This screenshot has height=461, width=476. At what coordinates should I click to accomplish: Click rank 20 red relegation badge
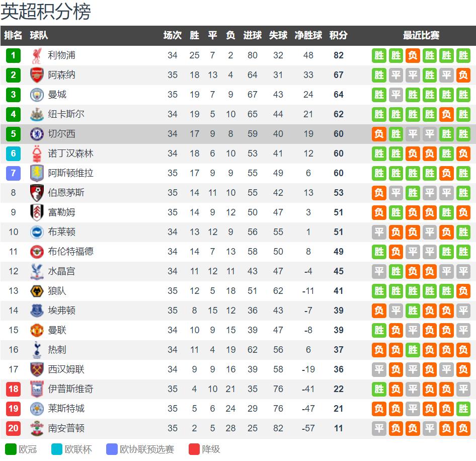point(14,428)
